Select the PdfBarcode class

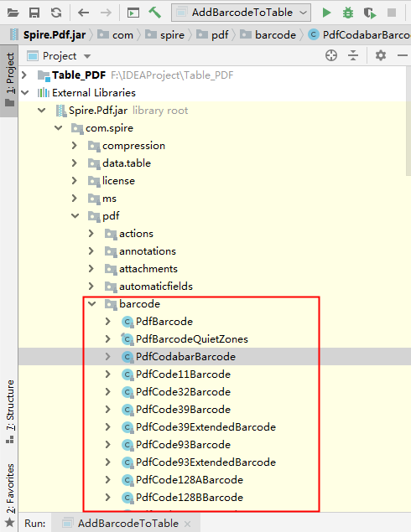pyautogui.click(x=164, y=322)
